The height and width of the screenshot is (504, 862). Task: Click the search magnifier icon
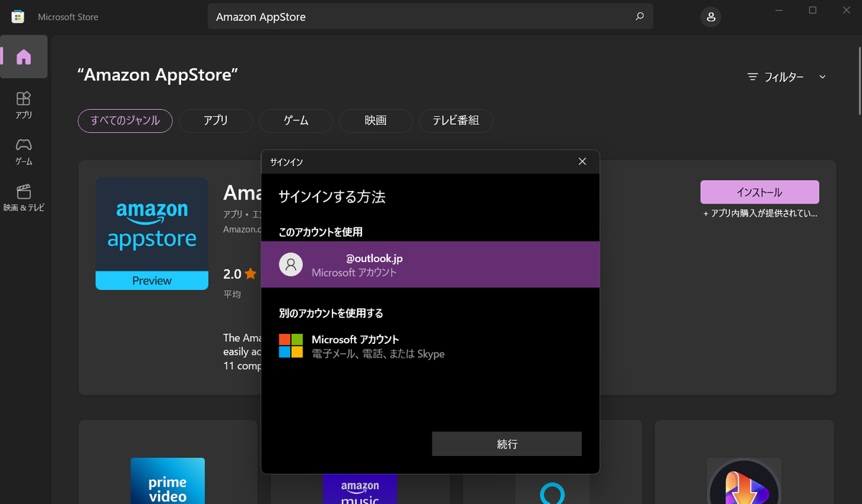tap(639, 16)
